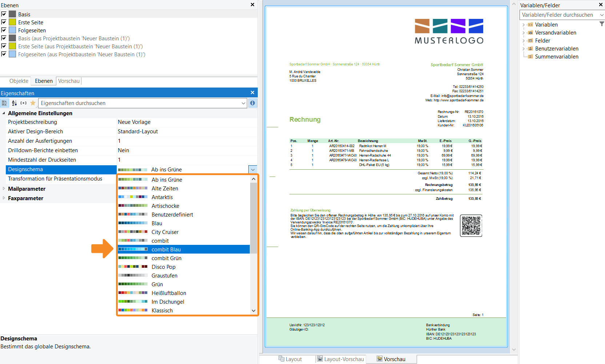605x364 pixels.
Task: Switch to the Layout-Vorschau tab
Action: click(340, 359)
